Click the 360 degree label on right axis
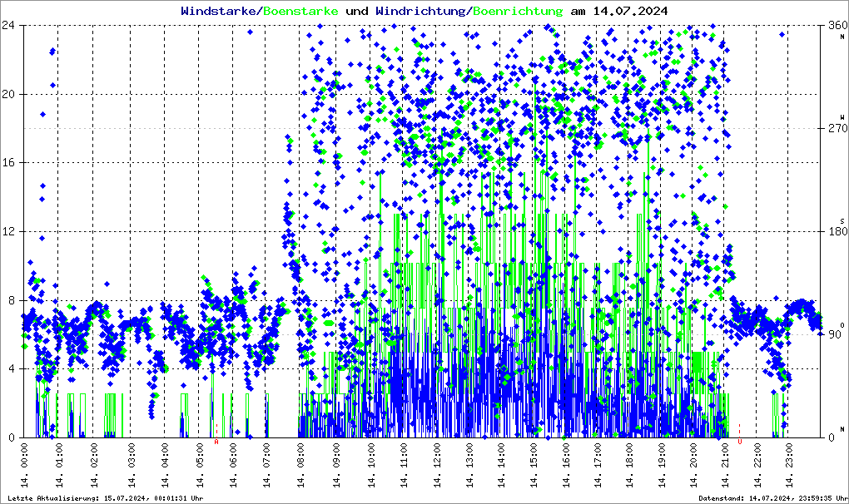The image size is (849, 504). (835, 26)
